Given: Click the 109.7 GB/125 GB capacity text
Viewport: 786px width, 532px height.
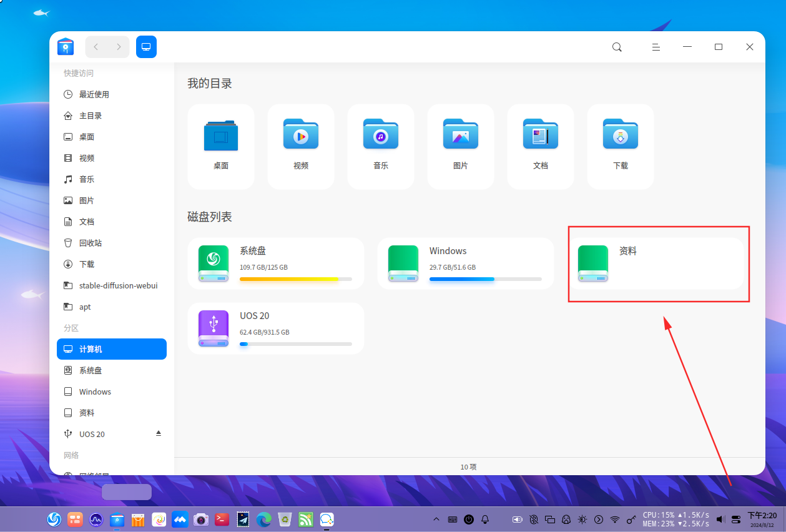Looking at the screenshot, I should click(263, 267).
